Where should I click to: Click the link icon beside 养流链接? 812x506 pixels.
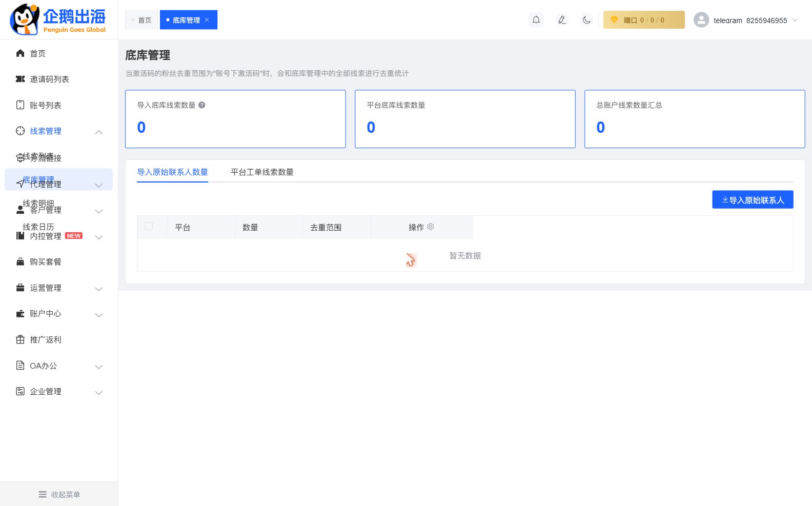[x=21, y=158]
